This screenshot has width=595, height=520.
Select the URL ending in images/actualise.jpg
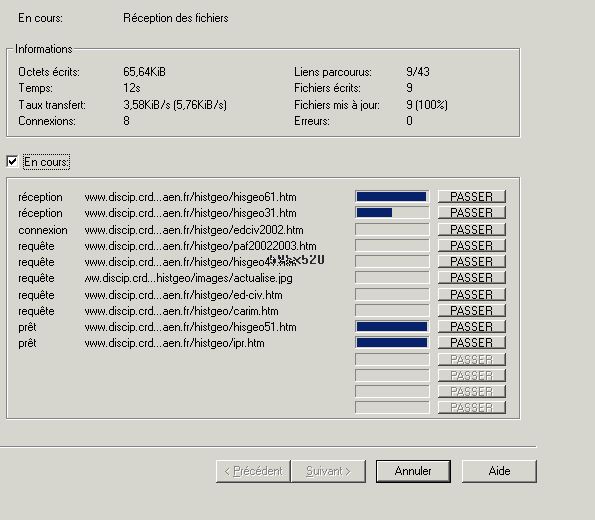coord(189,278)
